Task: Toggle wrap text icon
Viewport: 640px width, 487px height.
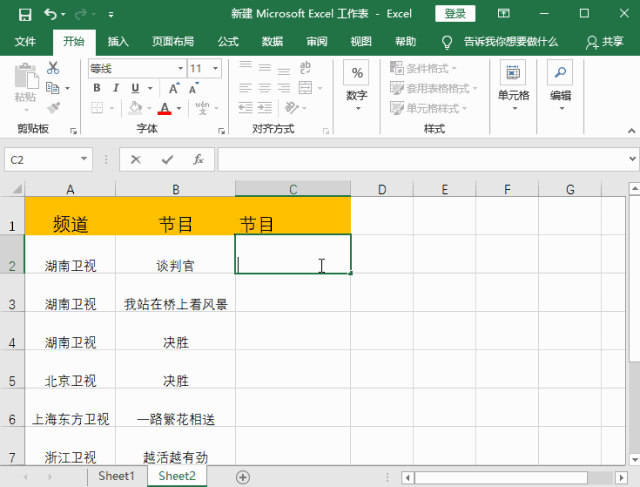Action: click(x=305, y=67)
